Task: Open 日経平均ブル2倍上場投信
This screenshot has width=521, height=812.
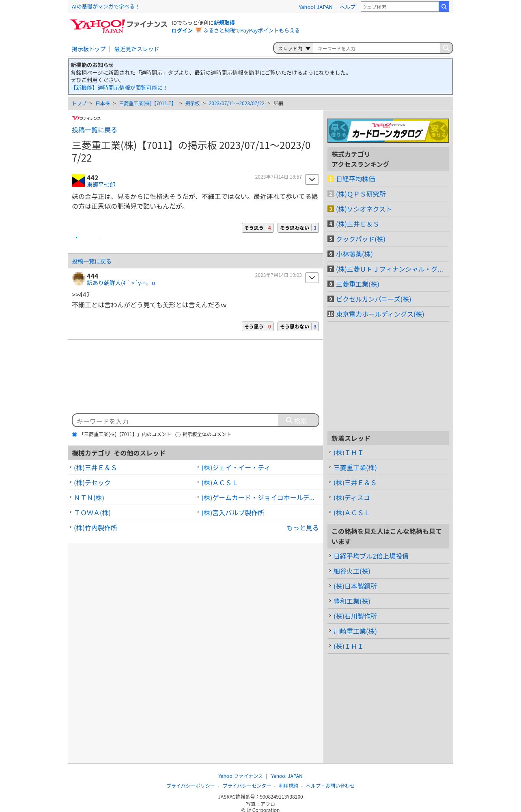Action: coord(371,556)
